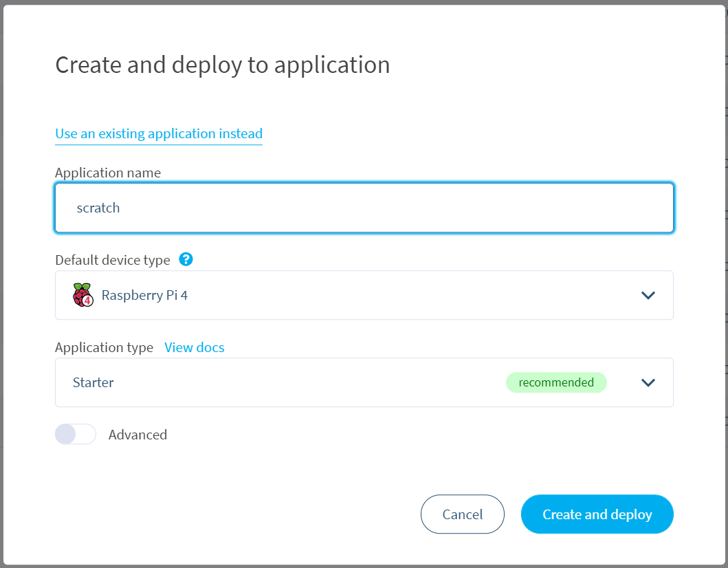This screenshot has width=728, height=568.
Task: Use an existing application instead
Action: pos(159,133)
